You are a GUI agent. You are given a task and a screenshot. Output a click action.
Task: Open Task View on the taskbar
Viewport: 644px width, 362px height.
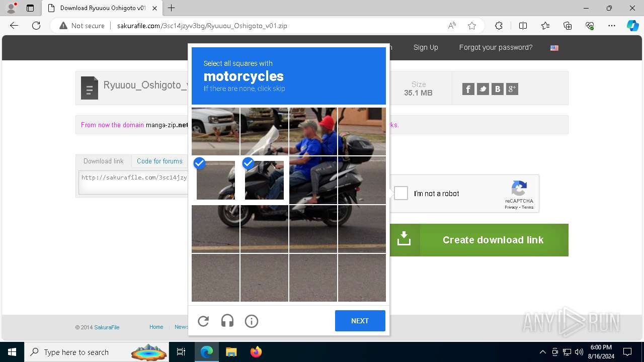point(181,352)
